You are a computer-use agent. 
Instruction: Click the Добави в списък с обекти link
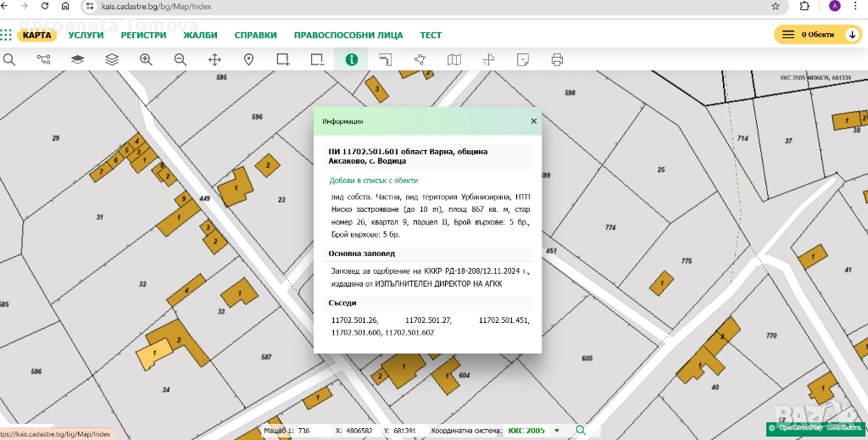pos(373,181)
